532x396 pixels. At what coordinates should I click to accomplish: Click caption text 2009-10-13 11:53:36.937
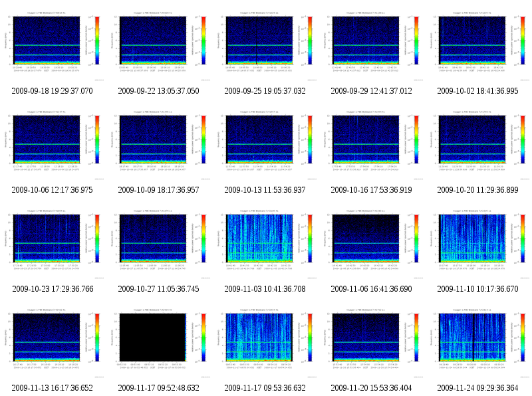point(265,190)
